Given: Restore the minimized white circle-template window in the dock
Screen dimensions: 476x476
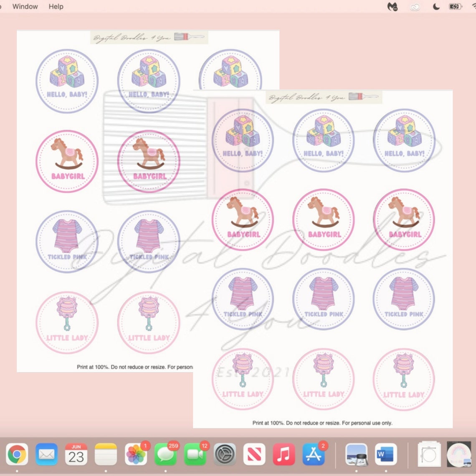Looking at the screenshot, I should point(429,454).
